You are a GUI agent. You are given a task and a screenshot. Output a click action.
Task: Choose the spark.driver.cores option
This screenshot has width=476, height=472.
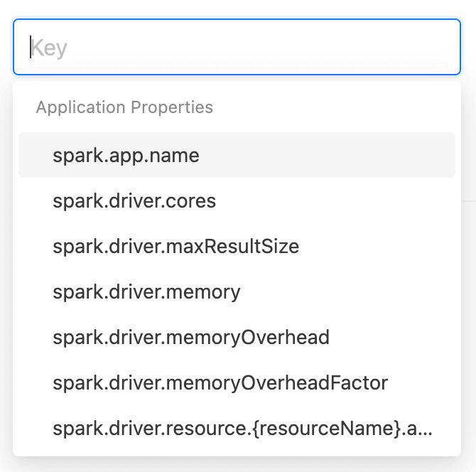pos(237,200)
